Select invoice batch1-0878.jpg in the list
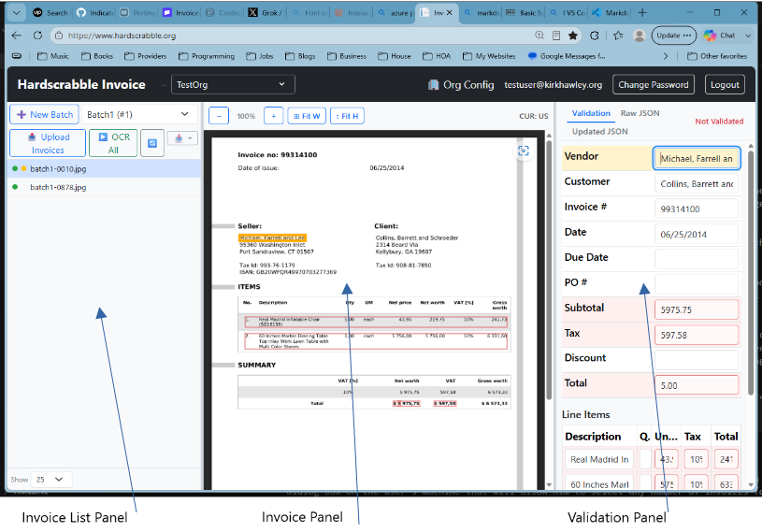The width and height of the screenshot is (762, 532). point(104,187)
